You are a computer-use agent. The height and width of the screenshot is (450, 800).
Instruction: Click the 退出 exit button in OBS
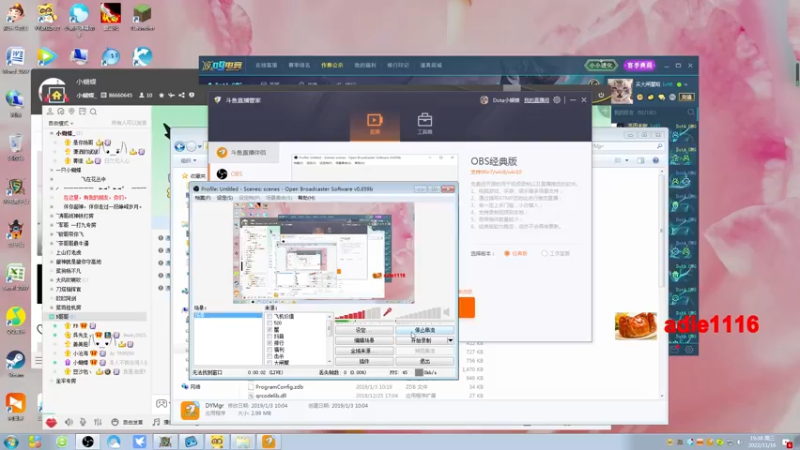point(424,361)
